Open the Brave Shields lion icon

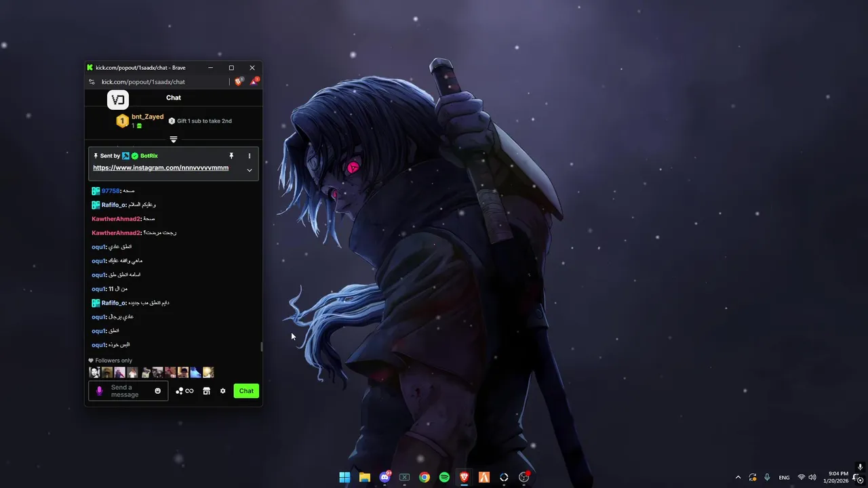[239, 81]
